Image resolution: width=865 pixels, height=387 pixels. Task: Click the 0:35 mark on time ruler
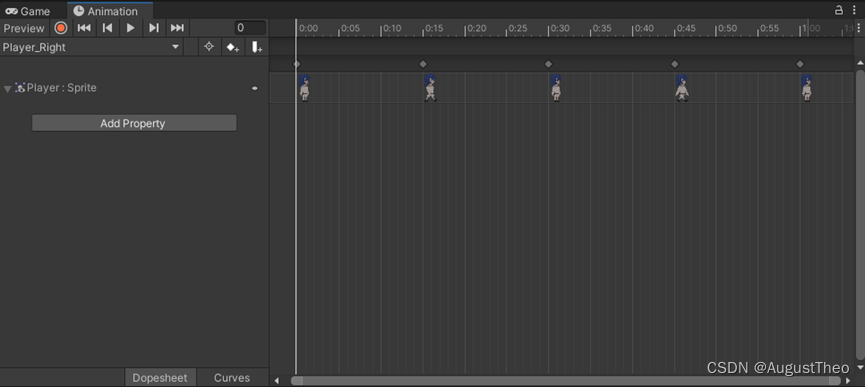point(602,28)
